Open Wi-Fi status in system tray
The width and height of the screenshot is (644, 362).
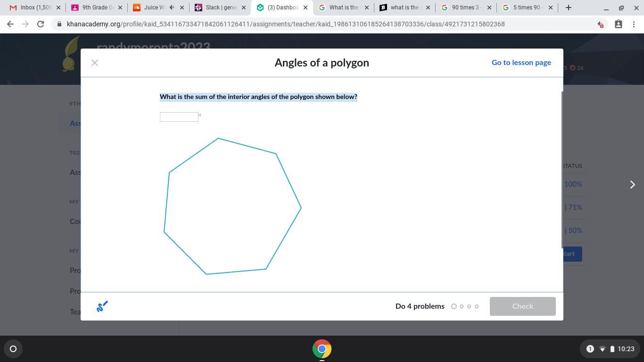click(602, 349)
